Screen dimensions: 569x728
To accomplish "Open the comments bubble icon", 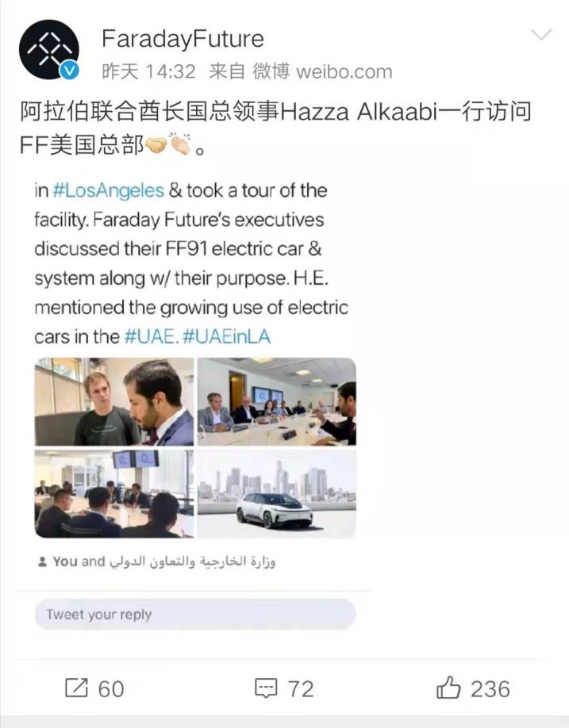I will pos(266,688).
